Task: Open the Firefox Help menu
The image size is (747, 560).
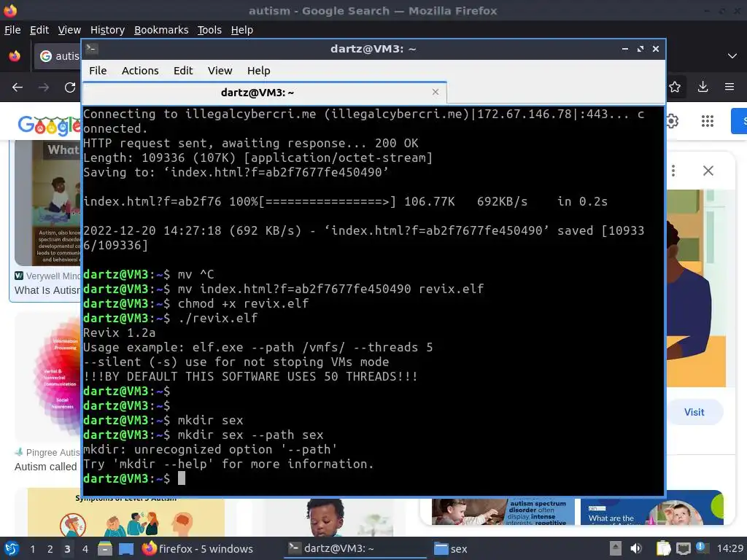Action: pos(242,30)
